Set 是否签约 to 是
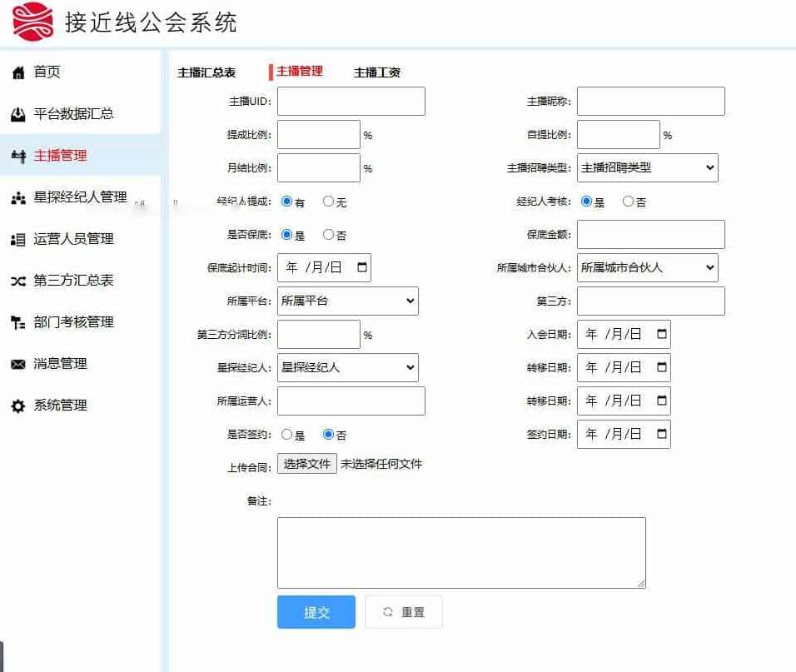The image size is (796, 672). coord(287,434)
